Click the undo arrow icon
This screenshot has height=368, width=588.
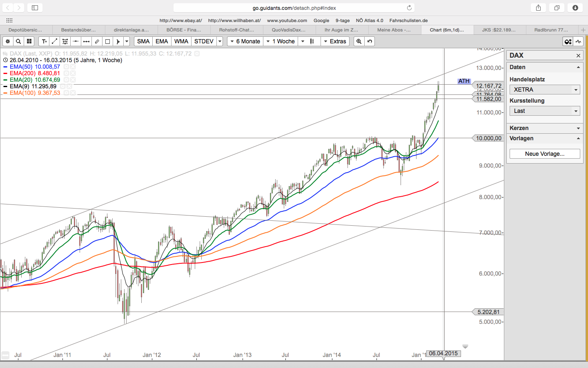point(370,41)
